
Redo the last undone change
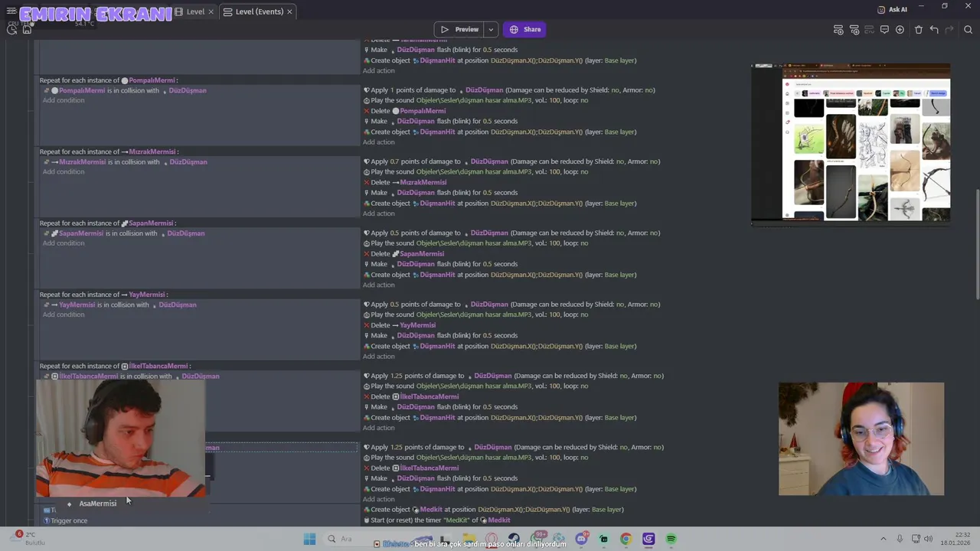[949, 29]
